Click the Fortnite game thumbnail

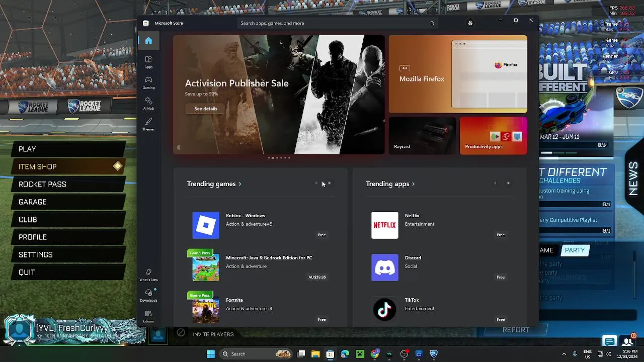click(x=206, y=309)
